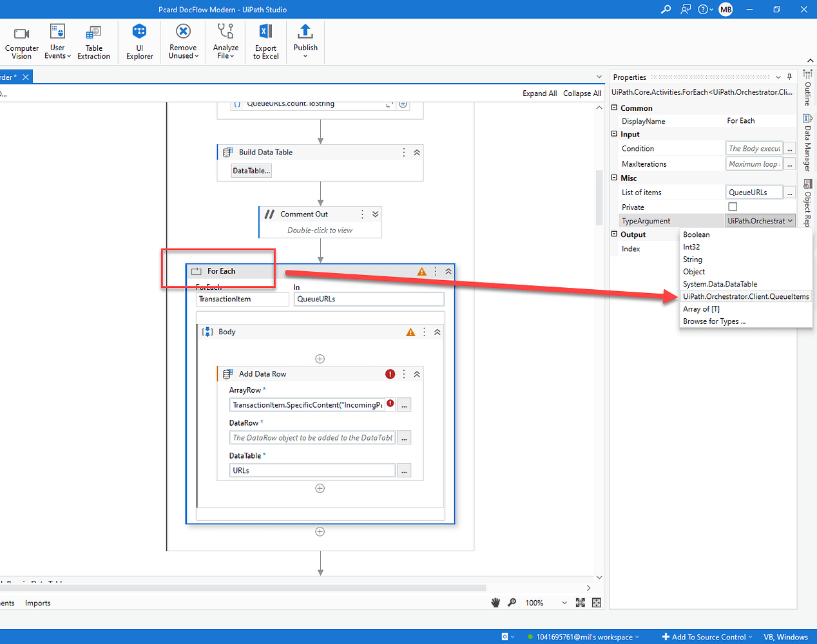Launch the Table Extraction wizard
817x644 pixels.
click(x=94, y=40)
